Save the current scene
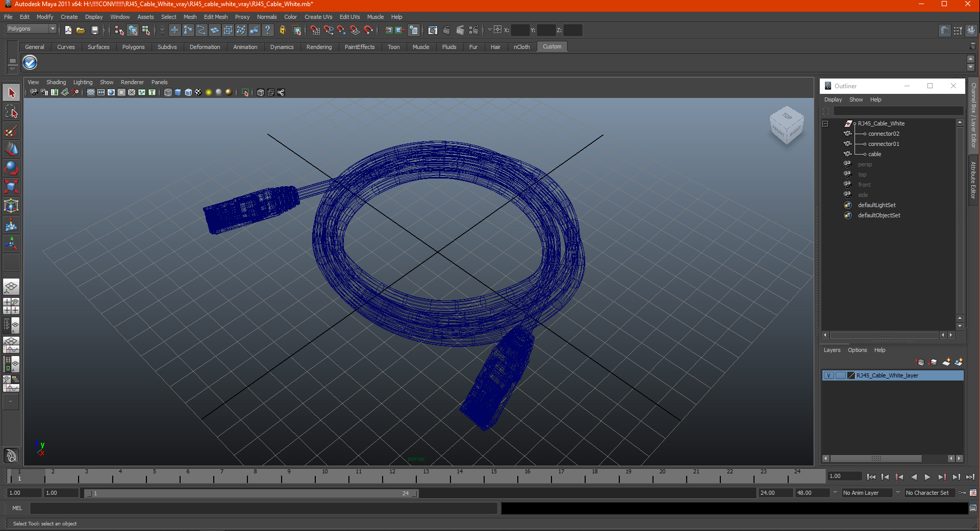This screenshot has width=980, height=531. (x=94, y=30)
